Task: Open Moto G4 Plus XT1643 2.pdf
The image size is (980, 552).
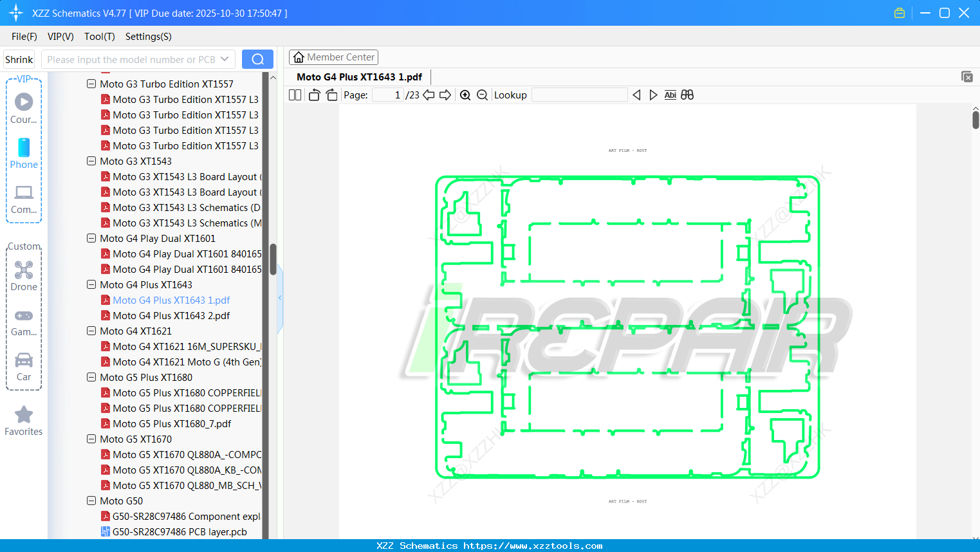Action: [x=173, y=315]
